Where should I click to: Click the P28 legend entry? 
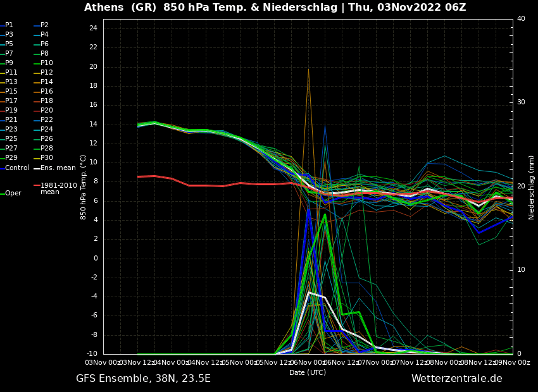point(46,149)
